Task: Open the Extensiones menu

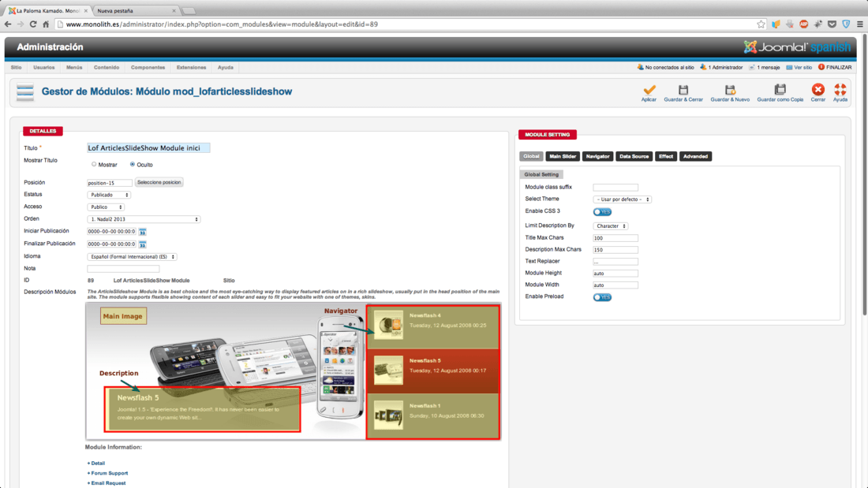Action: tap(191, 68)
